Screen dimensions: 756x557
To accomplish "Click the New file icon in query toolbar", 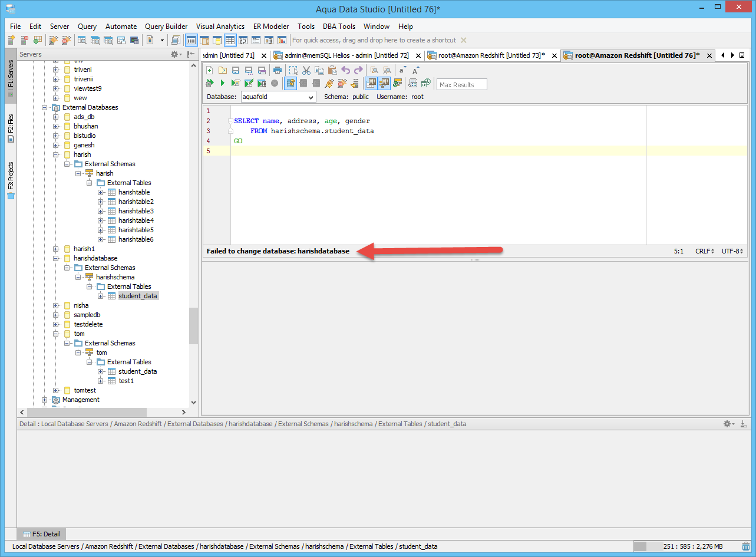I will click(210, 70).
